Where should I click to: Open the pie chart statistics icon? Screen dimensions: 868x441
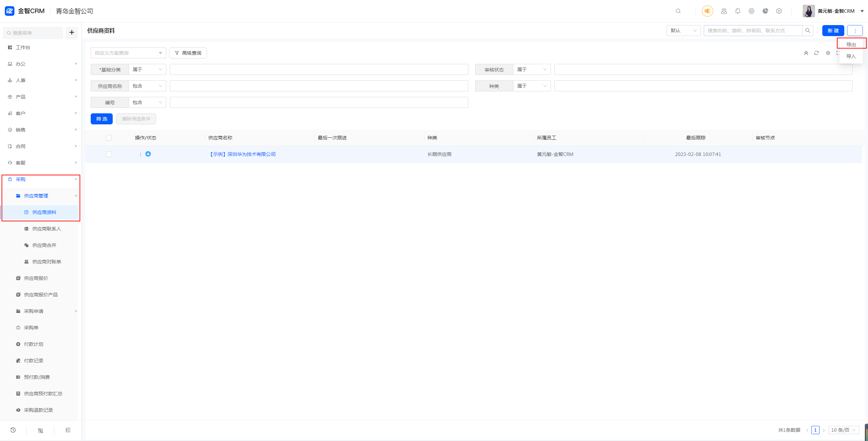click(x=765, y=11)
